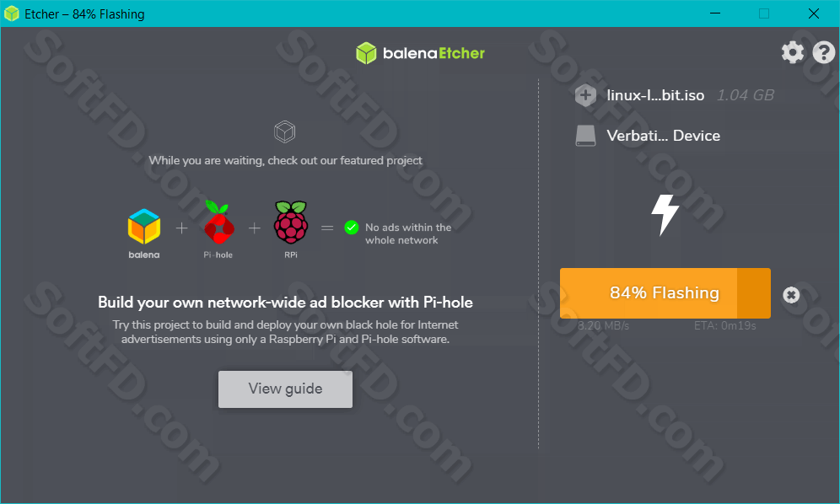Click the outlined cube icon above featured text
Screen dimensions: 840x504
click(284, 131)
